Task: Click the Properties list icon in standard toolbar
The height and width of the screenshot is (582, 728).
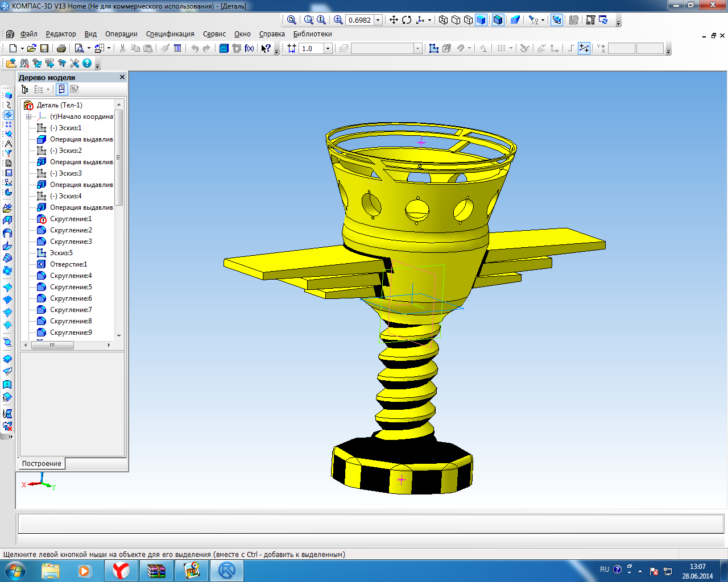Action: [177, 48]
